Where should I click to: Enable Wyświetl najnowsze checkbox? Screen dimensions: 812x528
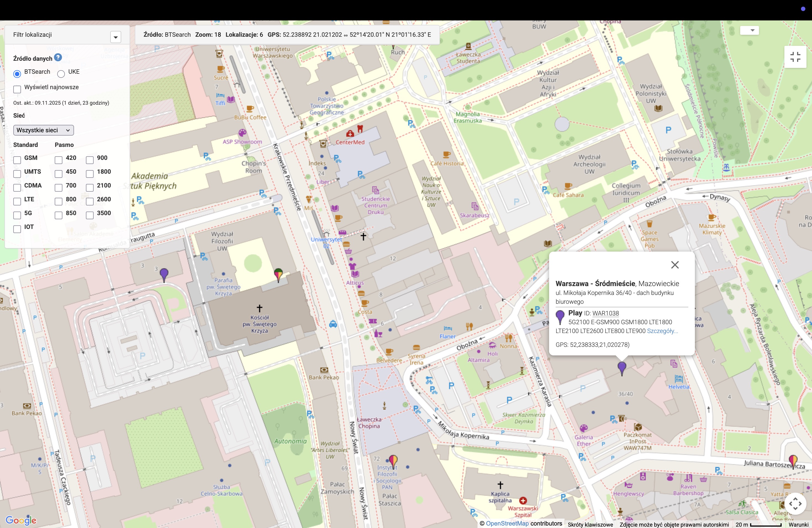tap(17, 89)
